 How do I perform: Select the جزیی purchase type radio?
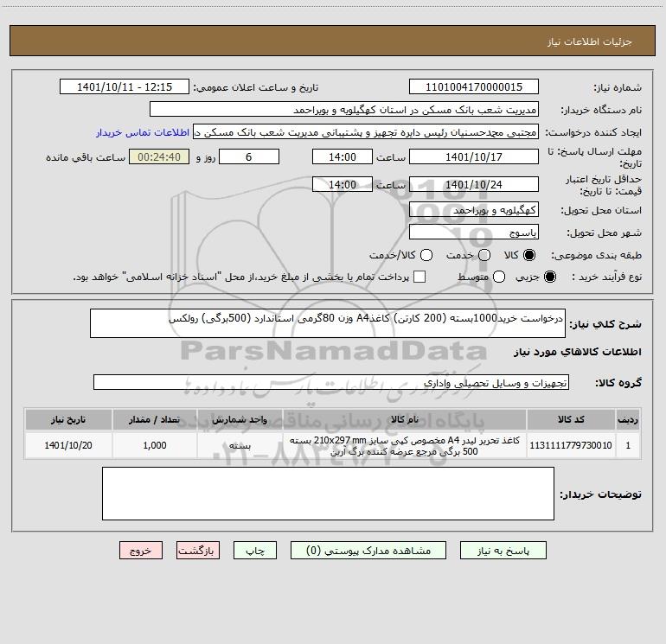(x=549, y=277)
